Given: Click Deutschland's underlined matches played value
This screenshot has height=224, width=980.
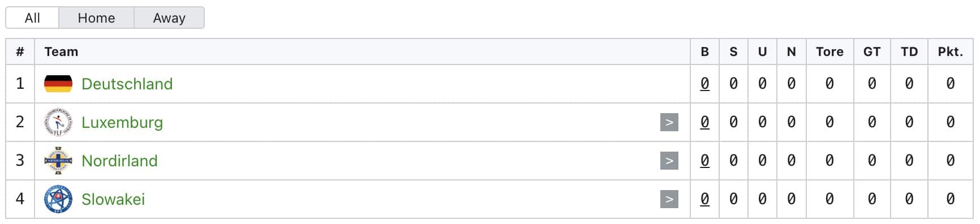Looking at the screenshot, I should coord(704,84).
